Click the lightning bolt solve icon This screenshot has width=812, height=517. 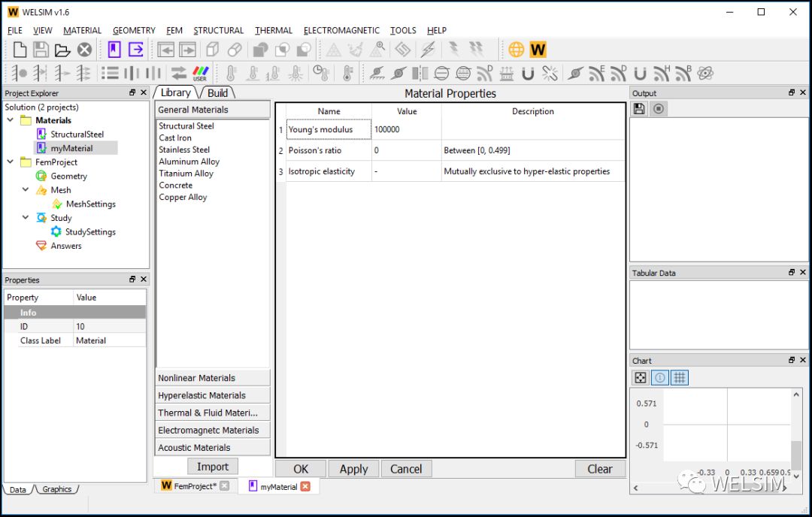pos(428,50)
